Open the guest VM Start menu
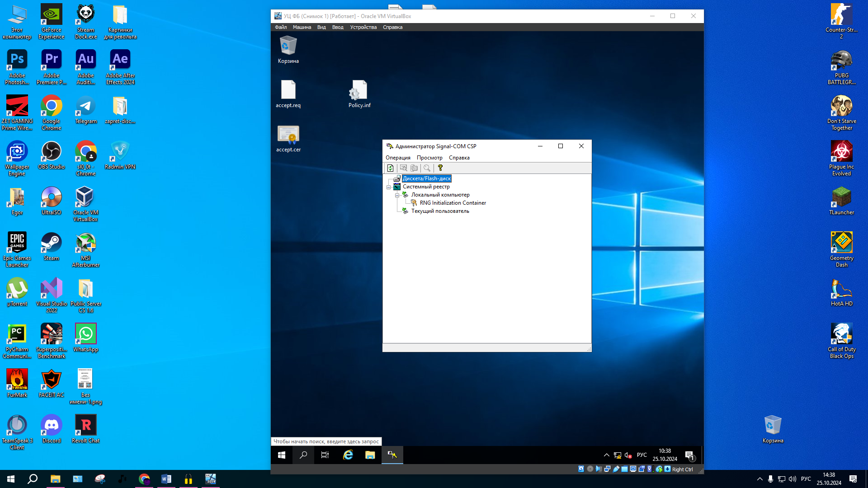 (282, 455)
